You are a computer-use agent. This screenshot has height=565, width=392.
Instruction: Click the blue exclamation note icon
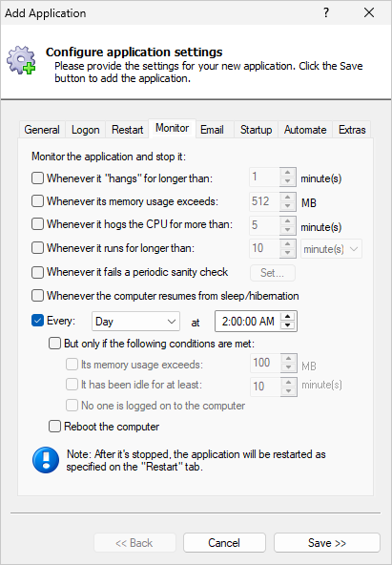(x=46, y=460)
